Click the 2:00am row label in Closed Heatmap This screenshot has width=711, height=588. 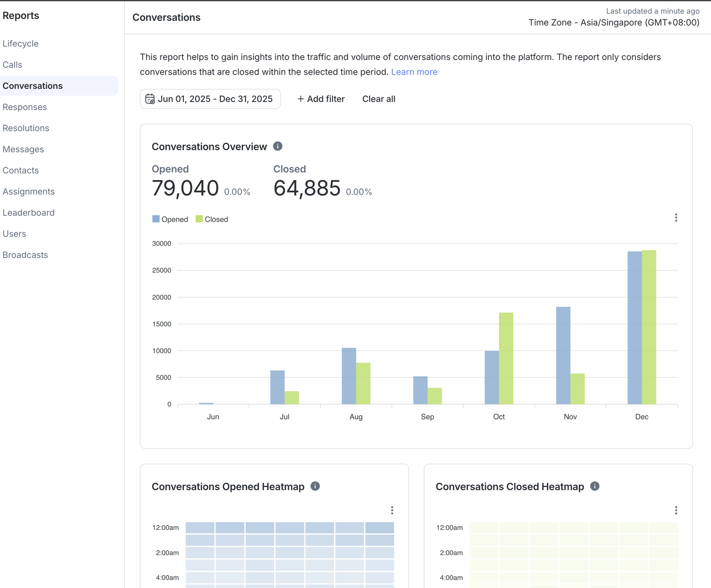point(451,553)
